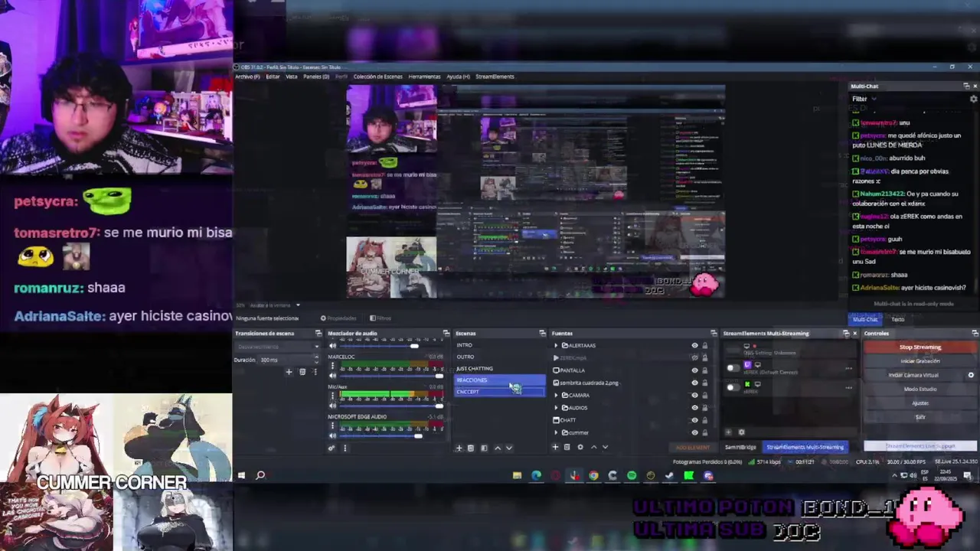Adjust the MARCELOC volume slider
Screen dimensions: 980x551
[x=391, y=376]
